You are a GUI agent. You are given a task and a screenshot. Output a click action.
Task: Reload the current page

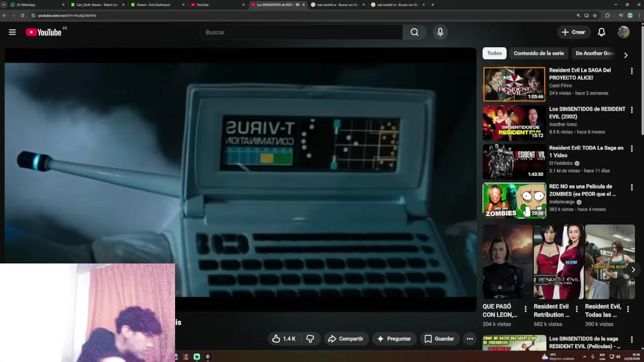click(x=22, y=16)
